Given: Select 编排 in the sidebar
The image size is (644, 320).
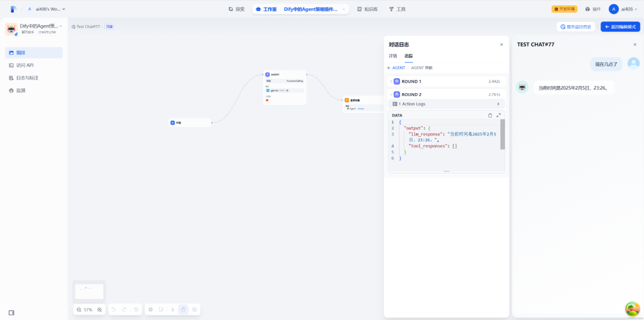Looking at the screenshot, I should (33, 53).
